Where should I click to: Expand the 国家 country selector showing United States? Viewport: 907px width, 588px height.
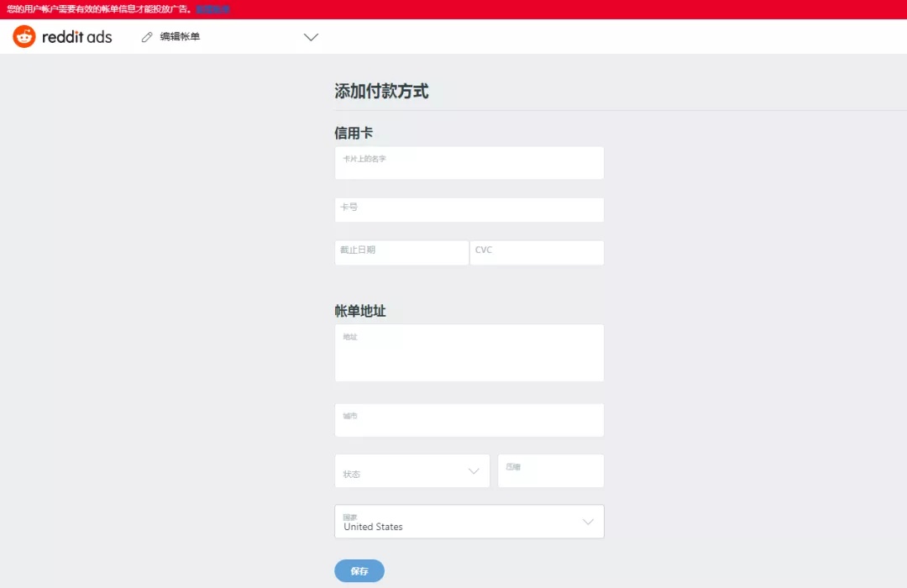tap(587, 521)
